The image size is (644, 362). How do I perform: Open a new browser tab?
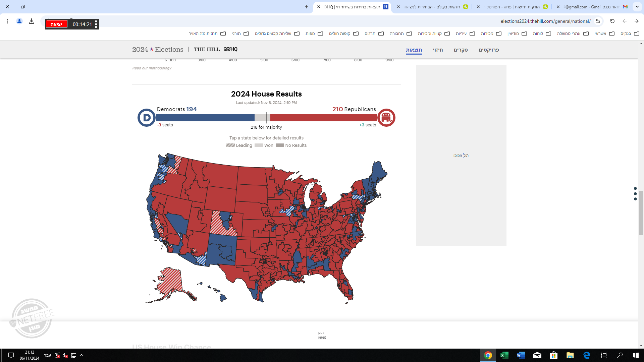(306, 7)
